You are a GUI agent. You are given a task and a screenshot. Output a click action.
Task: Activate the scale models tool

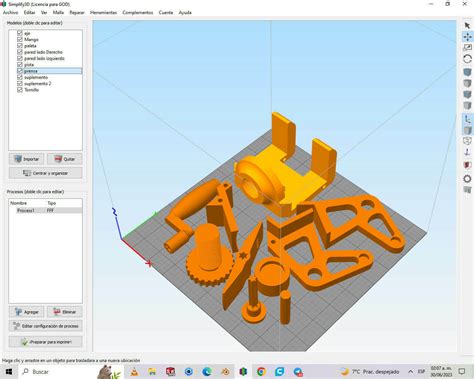click(467, 48)
